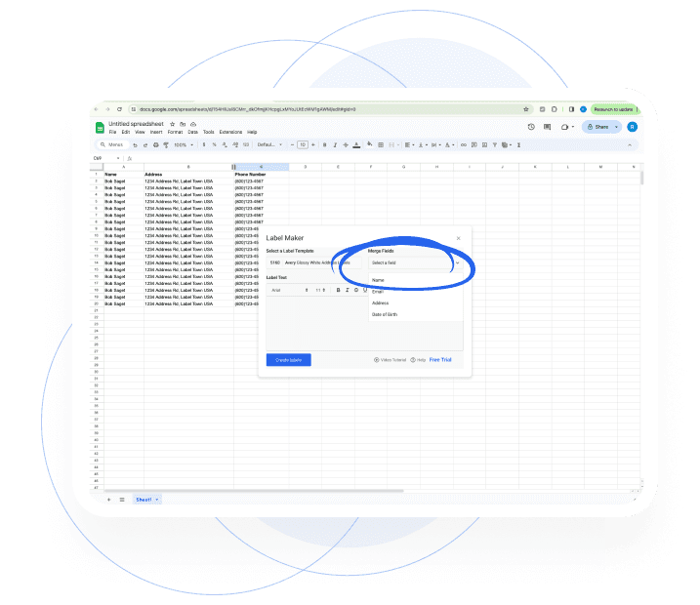
Task: Toggle italic in Label Maker text editor
Action: [x=347, y=291]
